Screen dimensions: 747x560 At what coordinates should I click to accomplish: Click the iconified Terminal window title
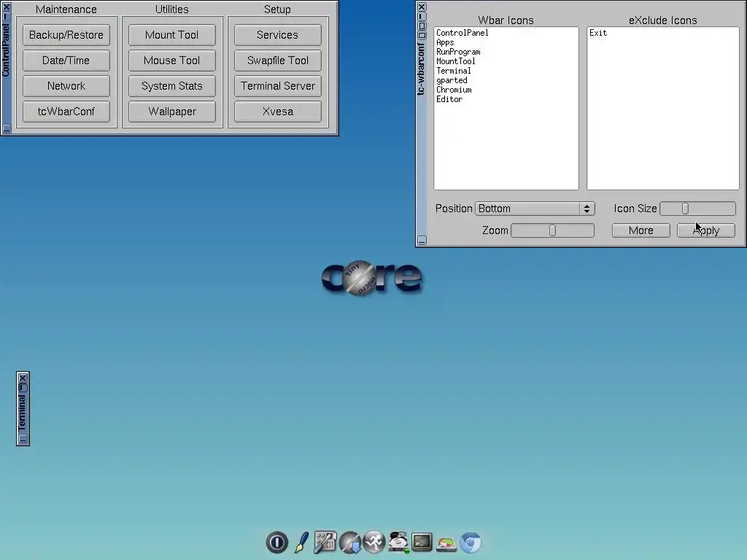(x=22, y=413)
